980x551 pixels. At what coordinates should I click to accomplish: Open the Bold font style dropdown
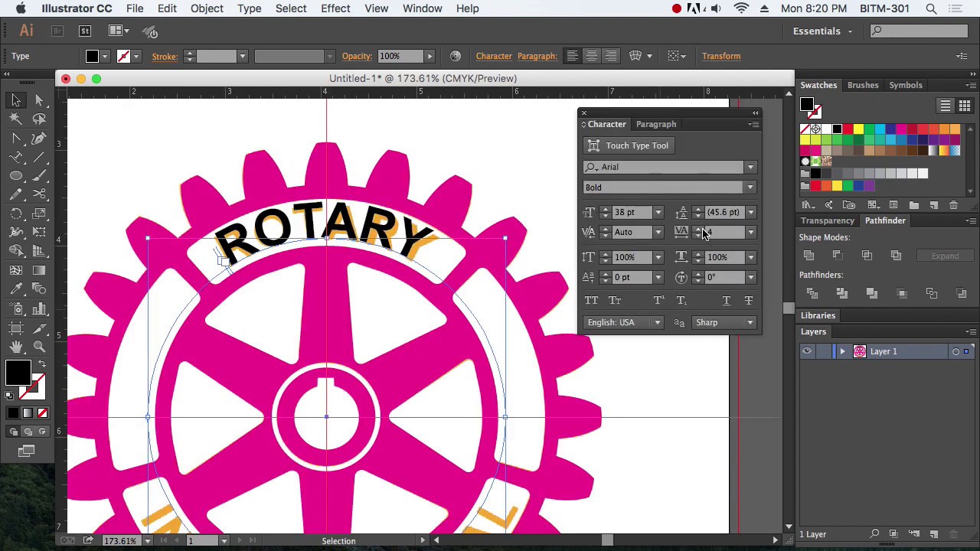point(750,187)
